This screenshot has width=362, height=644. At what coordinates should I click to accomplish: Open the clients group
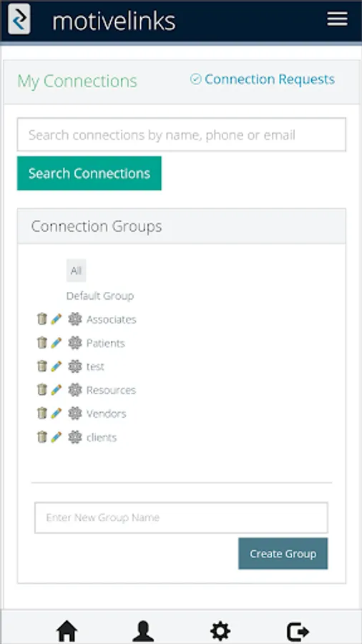(x=102, y=437)
